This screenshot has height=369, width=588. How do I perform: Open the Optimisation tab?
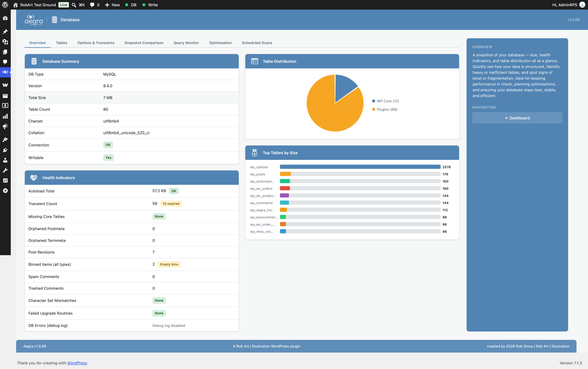tap(220, 43)
